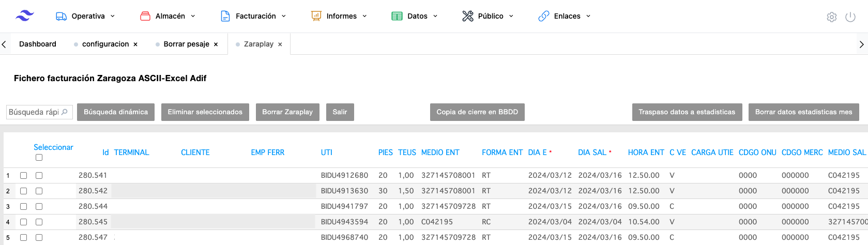This screenshot has height=245, width=868.
Task: Click Copia de cierre en BBDD button
Action: tap(477, 112)
